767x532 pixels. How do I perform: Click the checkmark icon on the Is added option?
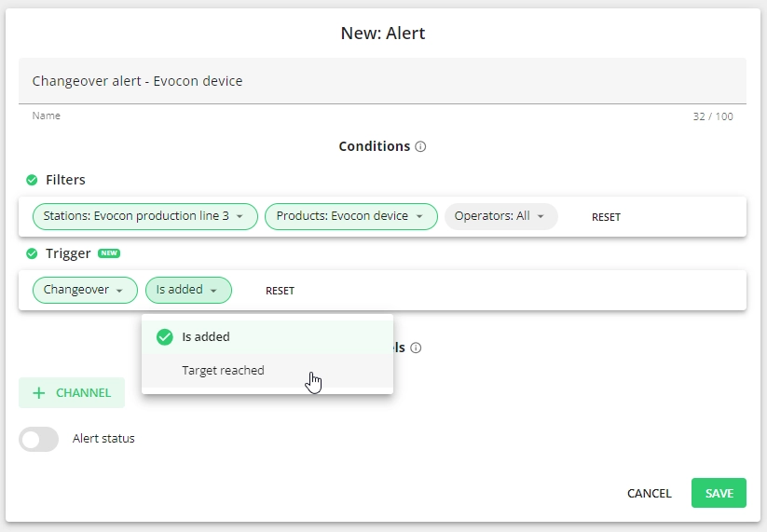pos(165,337)
